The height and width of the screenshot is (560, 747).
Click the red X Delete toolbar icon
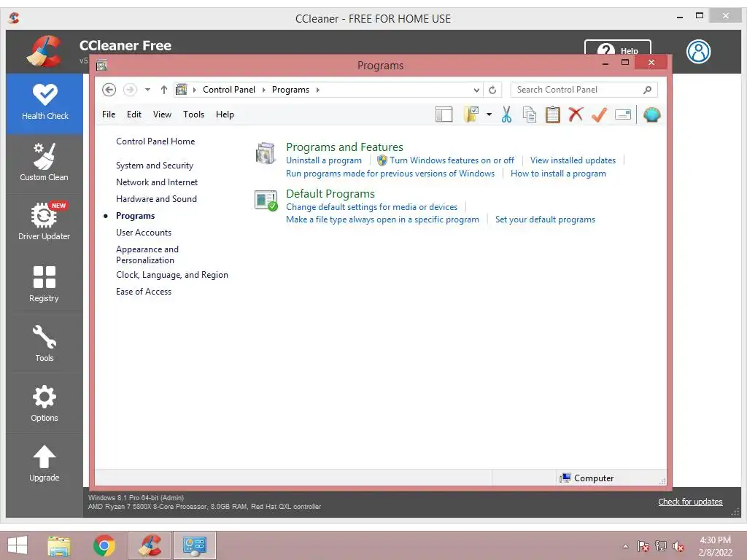point(576,114)
